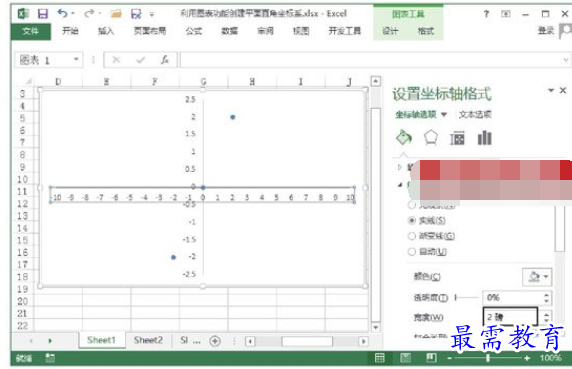Click the transparency spinner arrows
572x369 pixels.
point(546,298)
